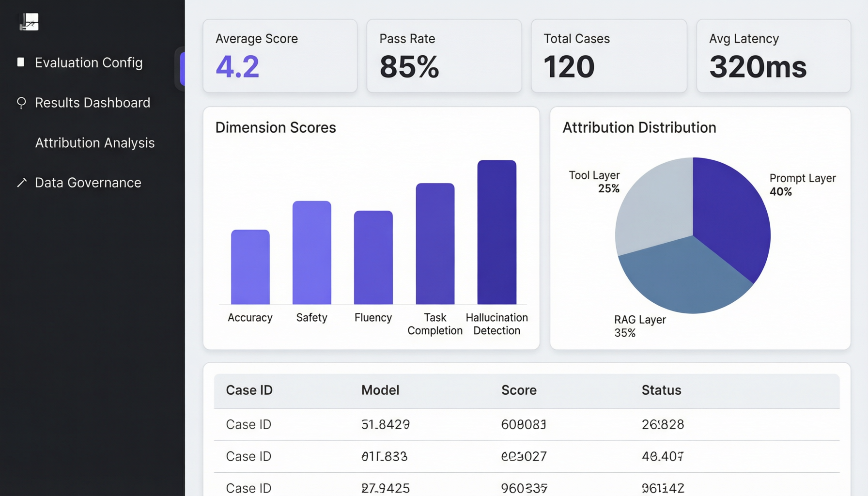Click model cell 27.9425

pos(386,488)
